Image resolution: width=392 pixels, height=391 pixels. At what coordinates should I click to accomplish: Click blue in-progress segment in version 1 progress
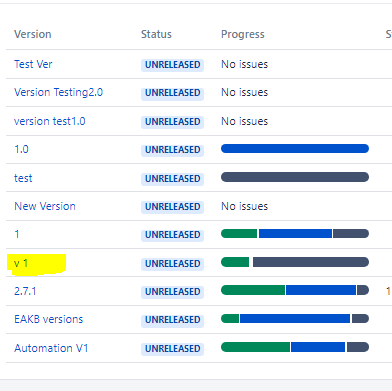[295, 233]
